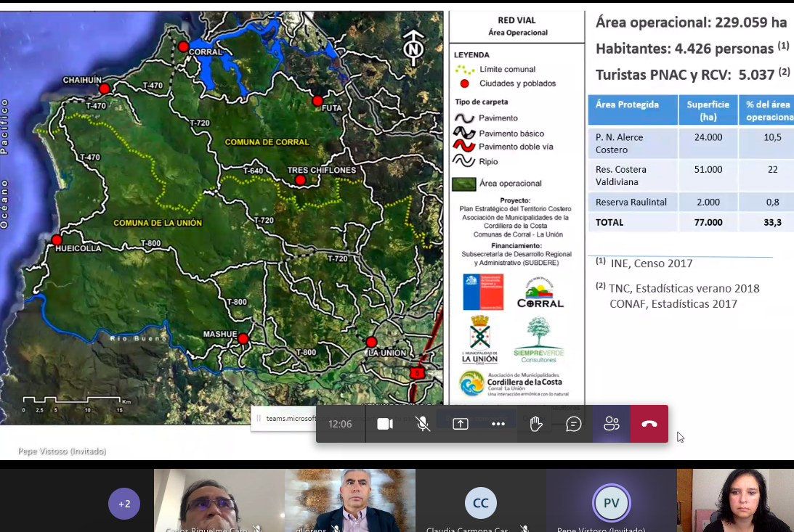Screen dimensions: 794x532
Task: Click the CC avatar of Claudia Carmona
Action: click(480, 503)
